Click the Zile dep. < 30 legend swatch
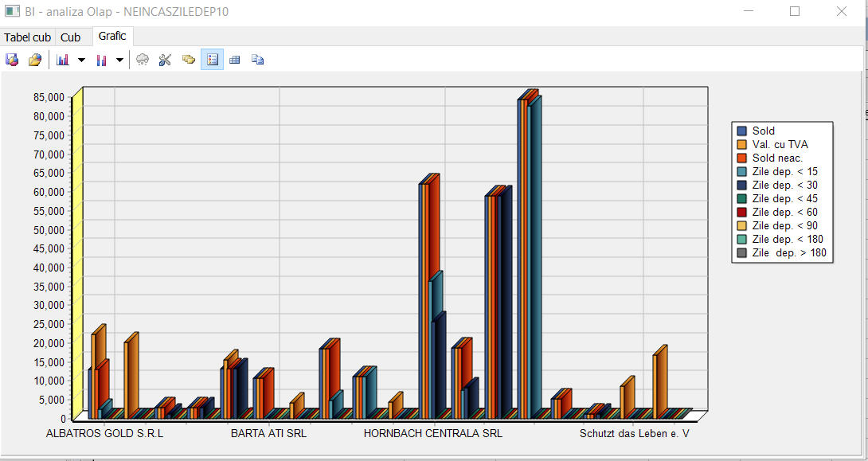Image resolution: width=868 pixels, height=461 pixels. (742, 186)
